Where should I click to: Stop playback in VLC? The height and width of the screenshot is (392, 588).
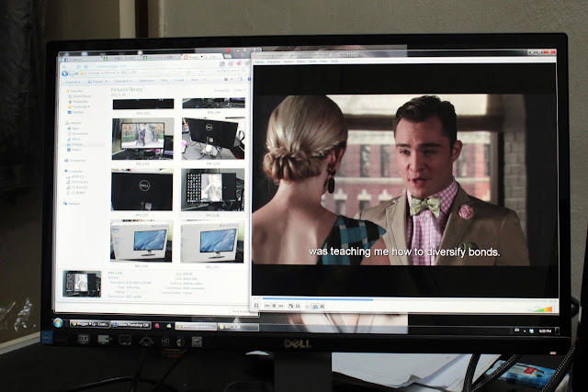click(274, 306)
